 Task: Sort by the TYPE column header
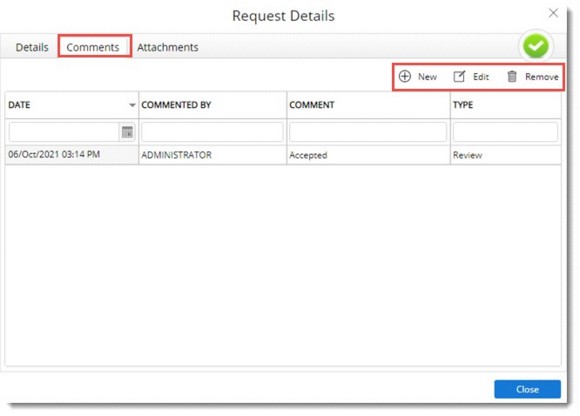coord(463,105)
